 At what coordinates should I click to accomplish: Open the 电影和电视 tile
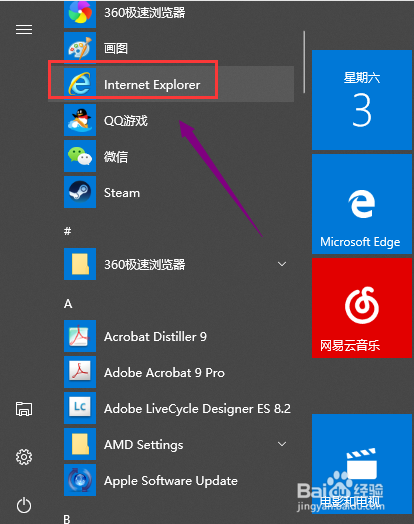pos(362,464)
